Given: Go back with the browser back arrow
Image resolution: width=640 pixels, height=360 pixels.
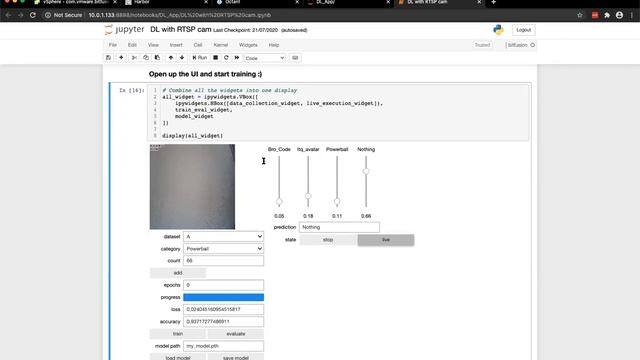Looking at the screenshot, I should point(8,15).
